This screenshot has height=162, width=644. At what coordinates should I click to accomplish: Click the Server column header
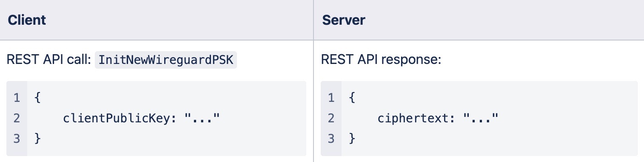(x=344, y=20)
